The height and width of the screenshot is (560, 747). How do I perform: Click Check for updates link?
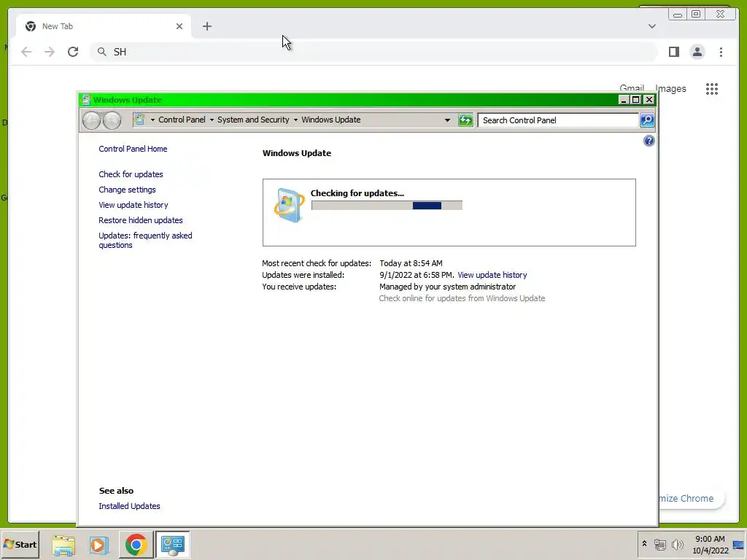tap(131, 175)
